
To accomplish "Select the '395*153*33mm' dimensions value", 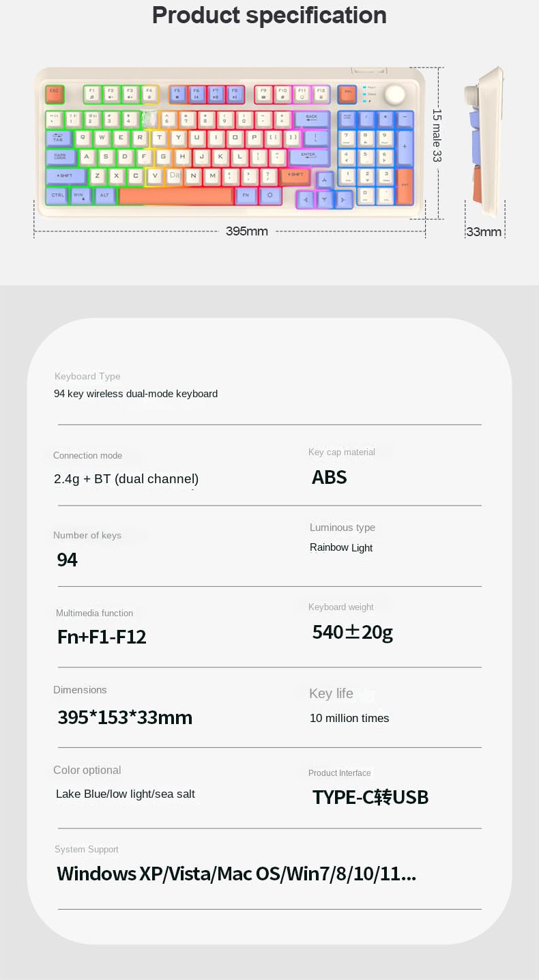I will point(125,717).
